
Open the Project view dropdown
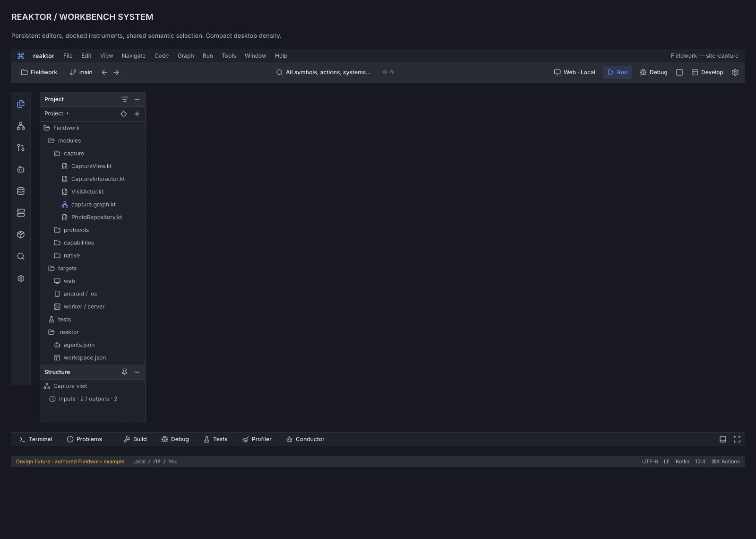pyautogui.click(x=57, y=113)
